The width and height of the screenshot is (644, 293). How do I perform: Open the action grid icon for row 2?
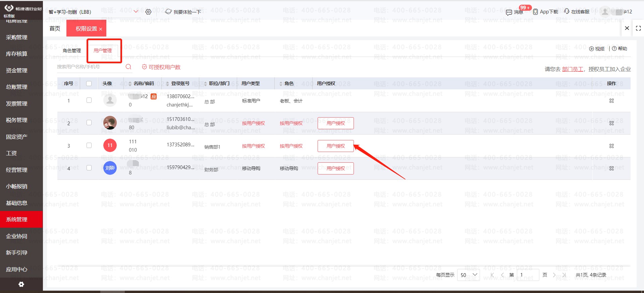611,123
